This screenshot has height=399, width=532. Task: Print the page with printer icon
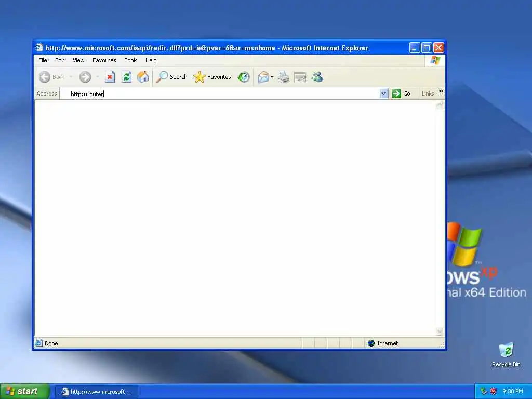tap(284, 77)
